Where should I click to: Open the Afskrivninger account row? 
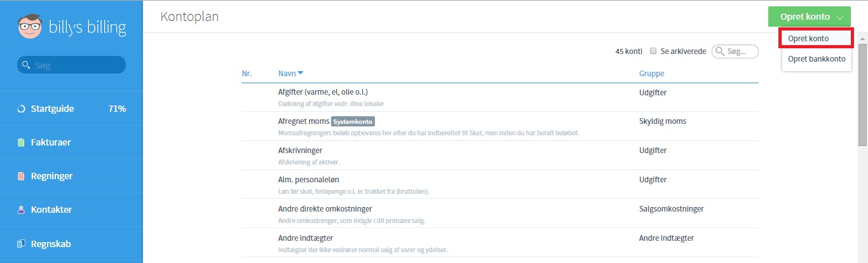pos(500,156)
